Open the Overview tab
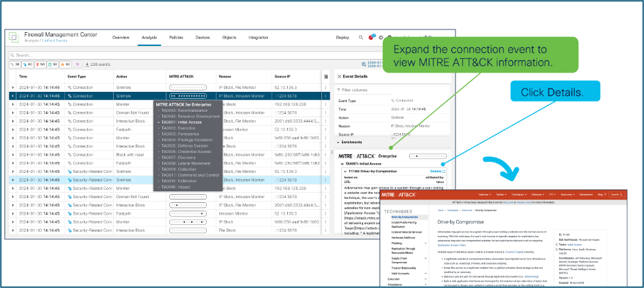This screenshot has width=644, height=288. point(121,38)
